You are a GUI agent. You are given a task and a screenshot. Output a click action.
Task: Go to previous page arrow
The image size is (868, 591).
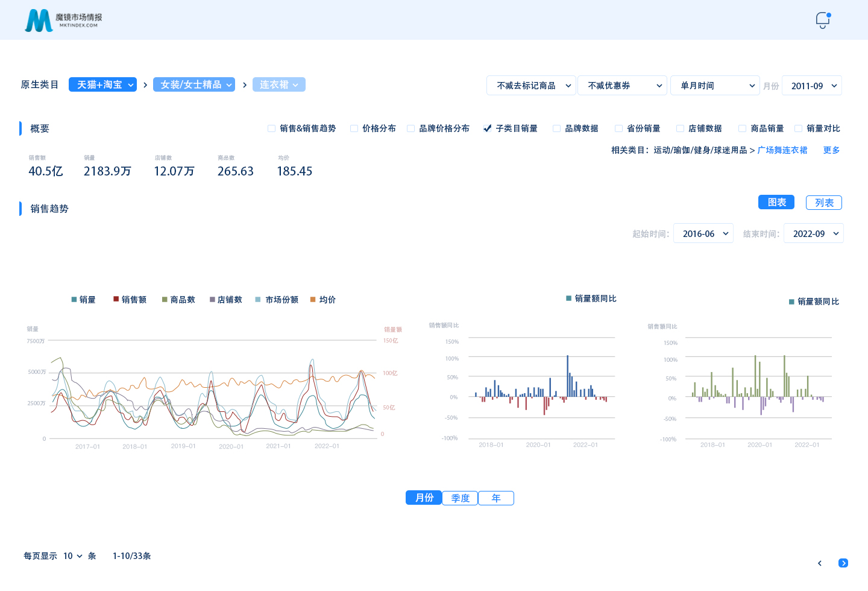tap(819, 563)
